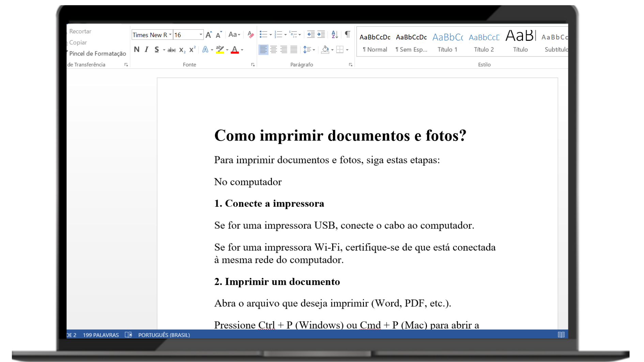Increase font size with the grow font icon

coord(209,35)
